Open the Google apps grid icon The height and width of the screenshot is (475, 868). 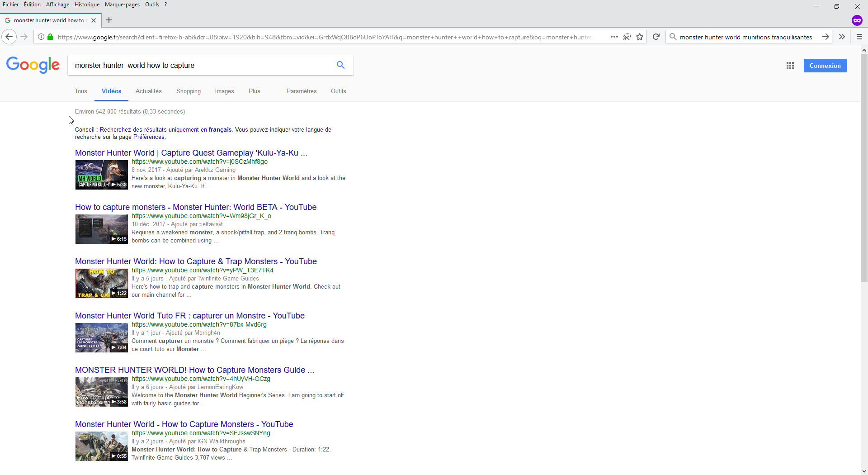coord(790,66)
